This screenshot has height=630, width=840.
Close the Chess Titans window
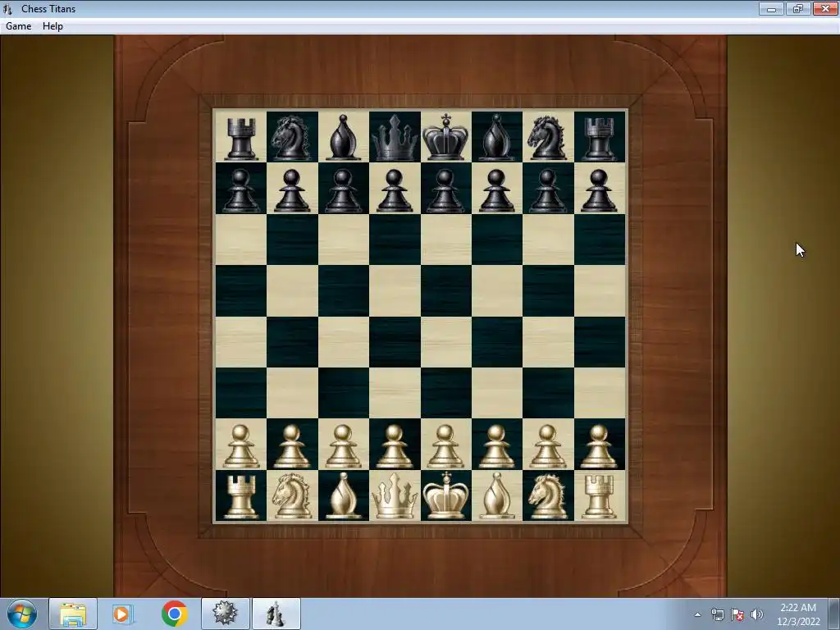coord(825,8)
